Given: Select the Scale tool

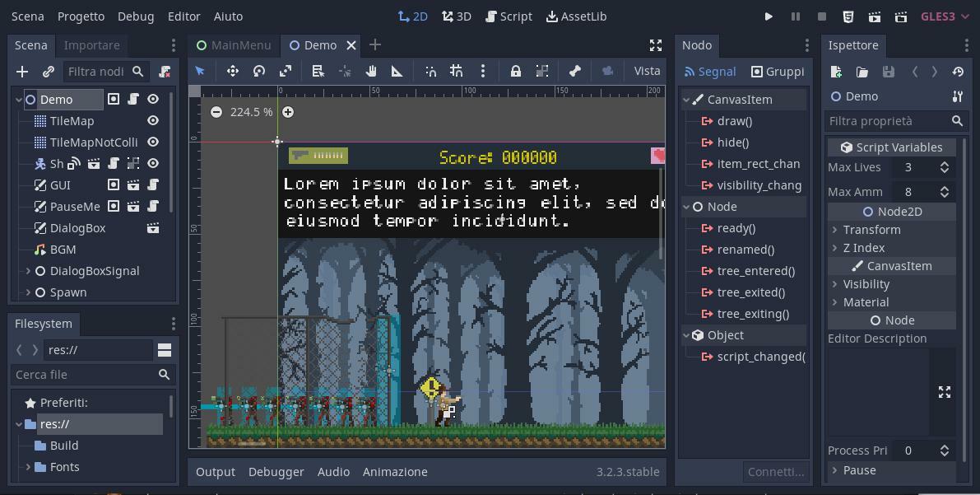Looking at the screenshot, I should [x=286, y=71].
